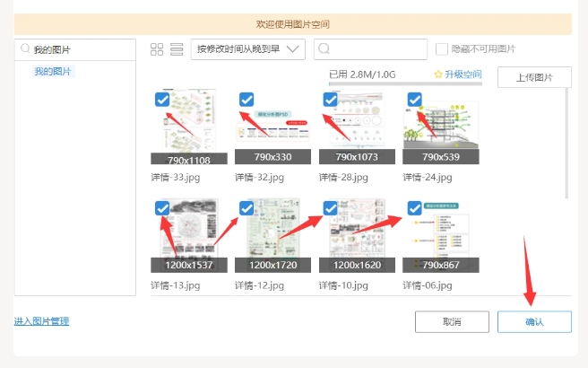
Task: Select the 1200x1620 thumbnail 详情-10
Action: [357, 235]
